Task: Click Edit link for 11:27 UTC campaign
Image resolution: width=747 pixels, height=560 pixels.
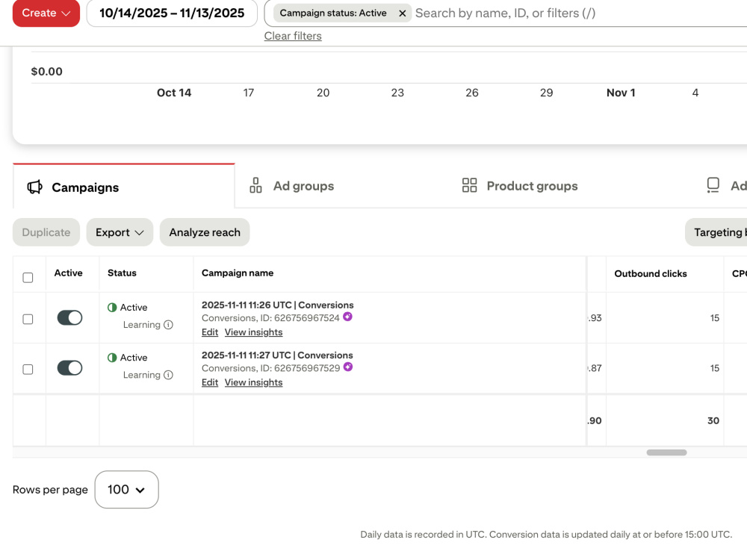Action: pyautogui.click(x=210, y=383)
